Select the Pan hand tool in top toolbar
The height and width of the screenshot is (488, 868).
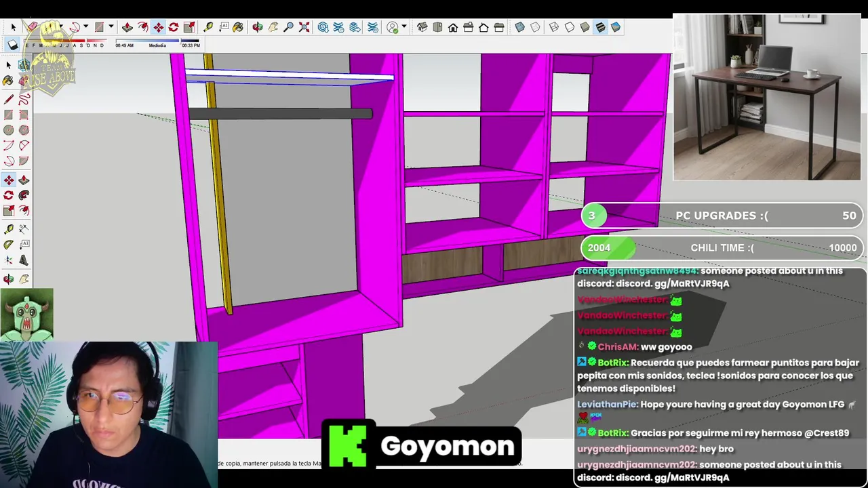point(273,27)
